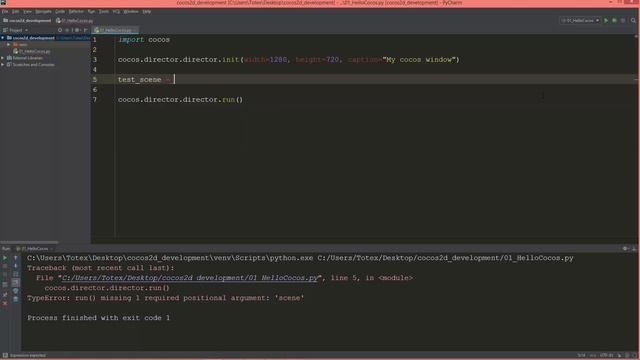
Task: Click the Project tool window title
Action: coord(16,30)
